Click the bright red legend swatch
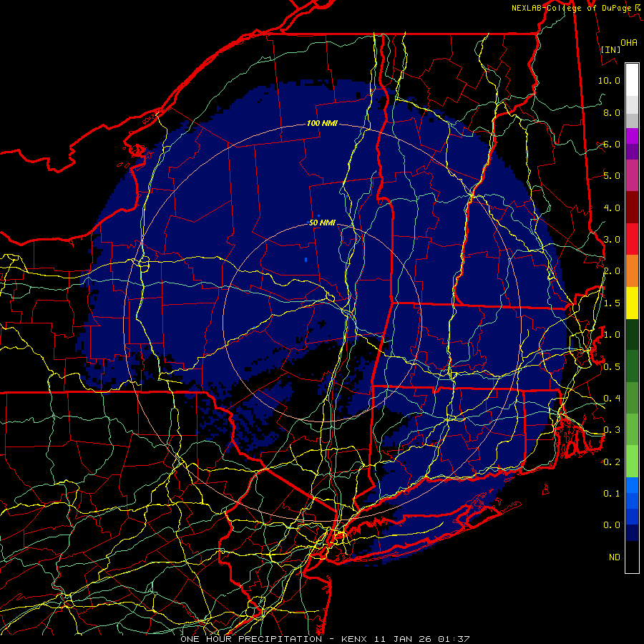Viewport: 644px width, 644px height. (632, 239)
